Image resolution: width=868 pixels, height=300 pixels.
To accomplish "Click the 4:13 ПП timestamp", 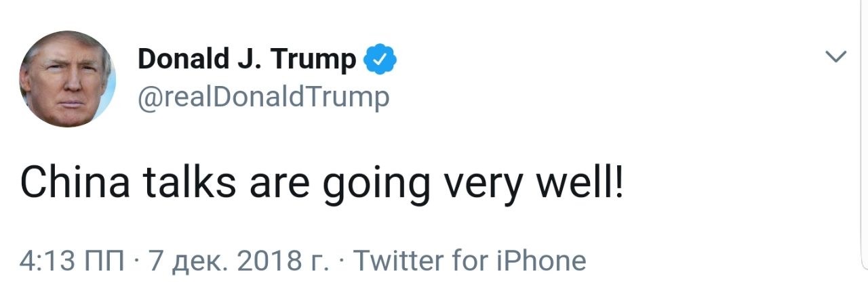I will pyautogui.click(x=71, y=261).
